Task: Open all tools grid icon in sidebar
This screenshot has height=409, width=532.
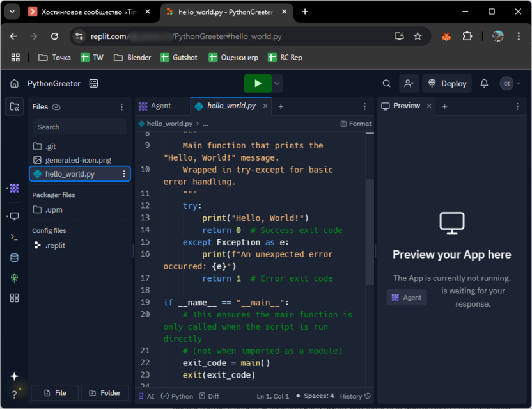Action: coord(14,298)
